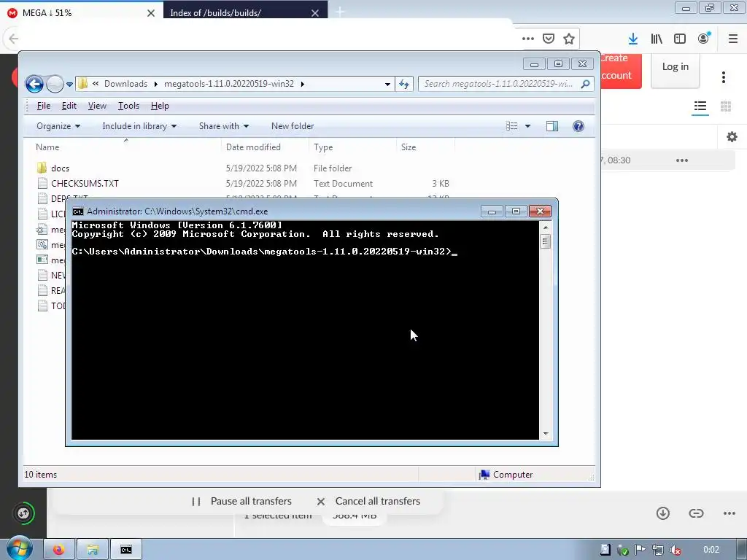Switch MEGA to list view
747x560 pixels.
[700, 106]
